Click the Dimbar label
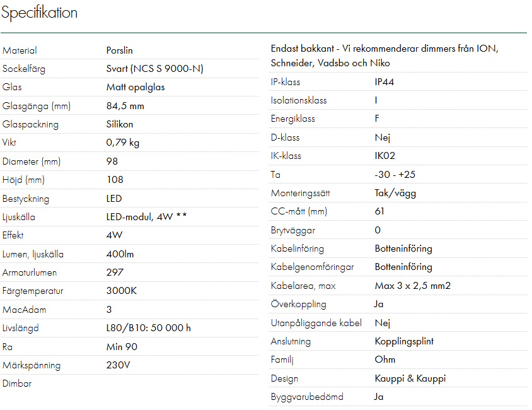This screenshot has height=410, width=532. (x=17, y=384)
